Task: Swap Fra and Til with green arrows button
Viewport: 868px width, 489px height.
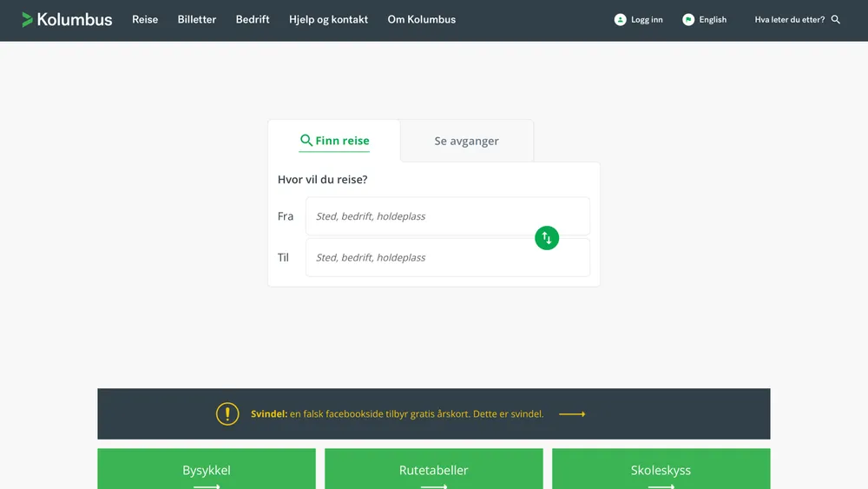Action: (x=547, y=237)
